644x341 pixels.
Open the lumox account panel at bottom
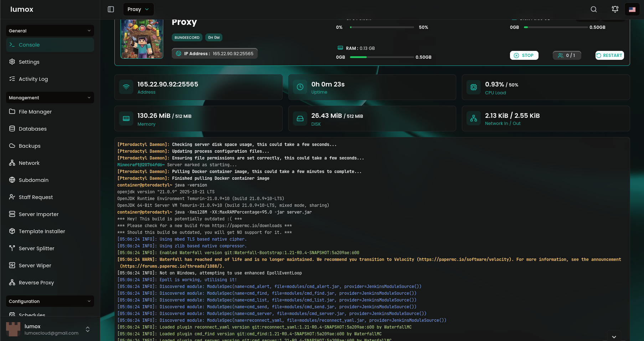[50, 329]
